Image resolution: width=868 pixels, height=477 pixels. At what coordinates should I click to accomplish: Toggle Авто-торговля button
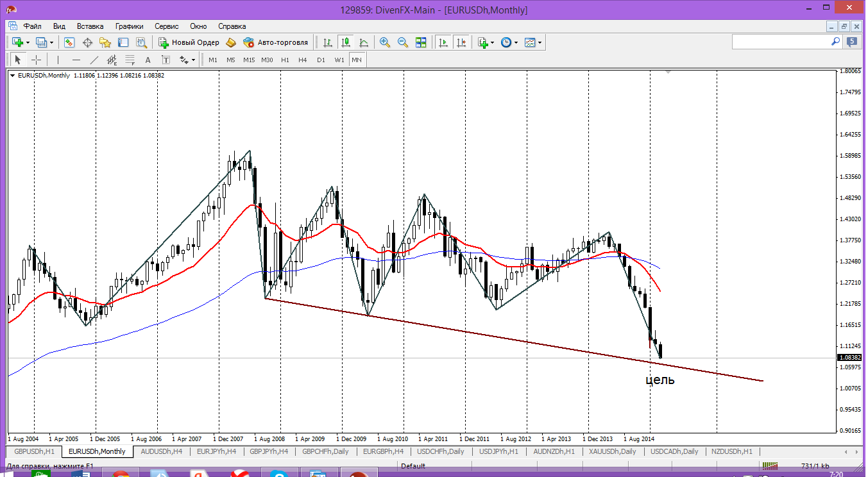(x=276, y=42)
